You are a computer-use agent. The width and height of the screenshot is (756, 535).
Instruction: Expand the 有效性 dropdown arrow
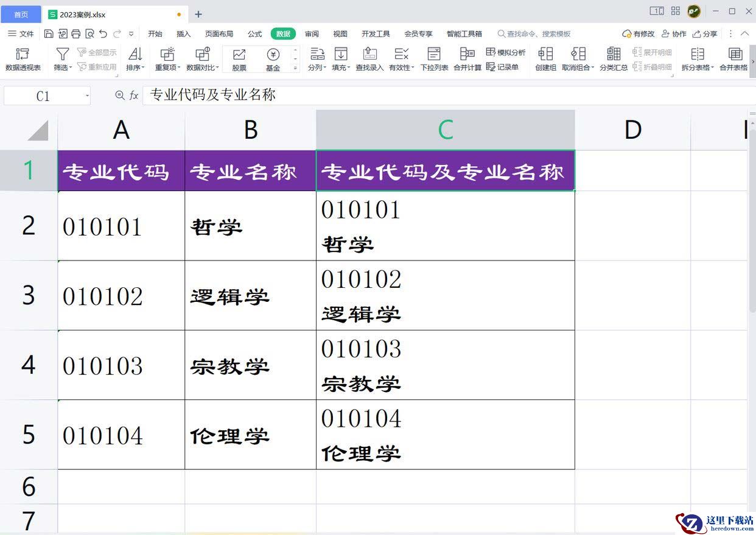tap(413, 68)
